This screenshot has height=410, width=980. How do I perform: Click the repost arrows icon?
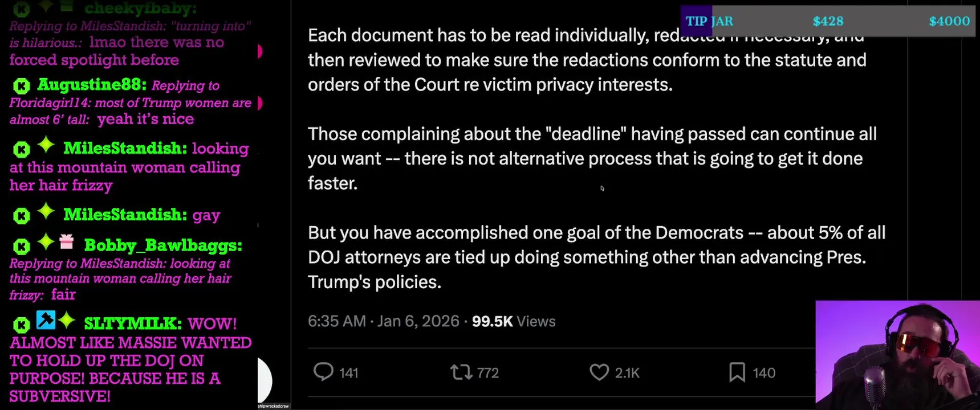461,372
